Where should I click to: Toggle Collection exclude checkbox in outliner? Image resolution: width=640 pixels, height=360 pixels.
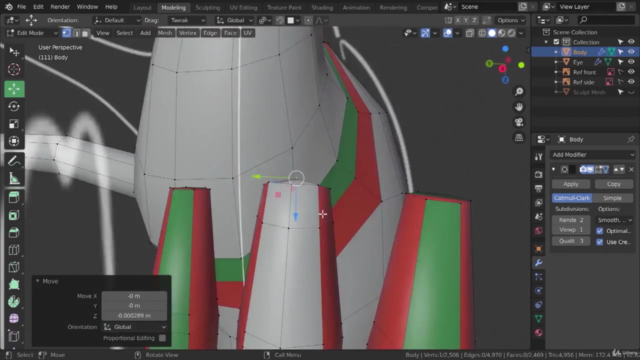(x=556, y=42)
